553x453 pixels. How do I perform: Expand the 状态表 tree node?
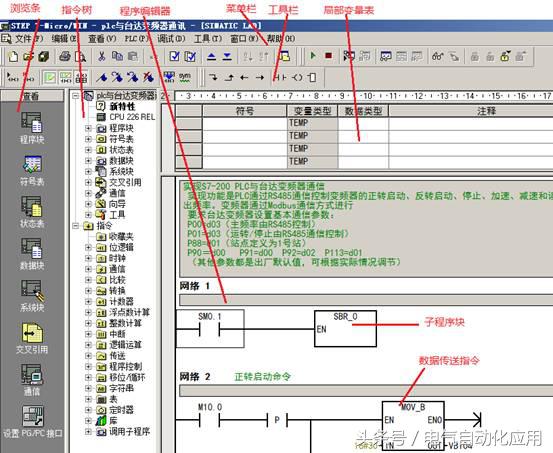pyautogui.click(x=88, y=150)
